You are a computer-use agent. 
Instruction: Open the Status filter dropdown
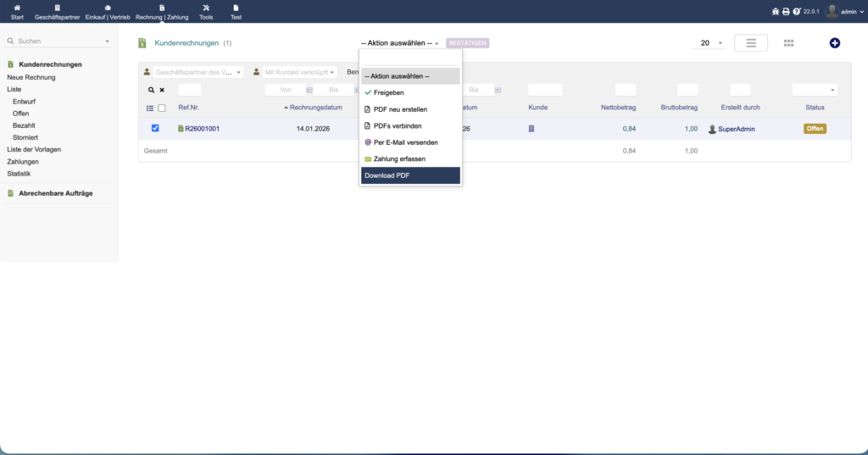(x=814, y=90)
